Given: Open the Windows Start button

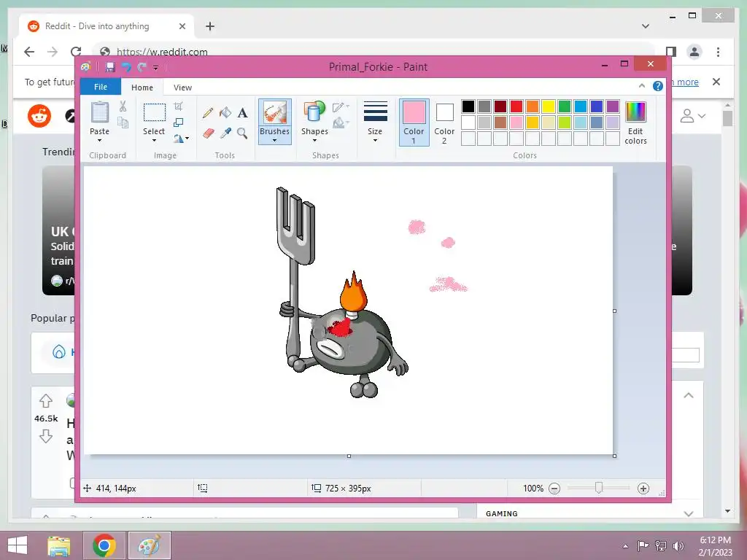Looking at the screenshot, I should click(18, 545).
